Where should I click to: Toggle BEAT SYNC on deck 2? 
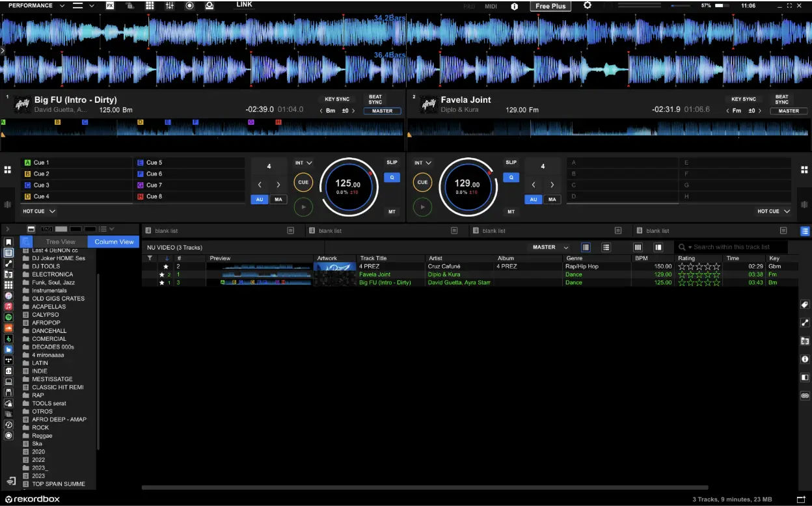[x=782, y=100]
